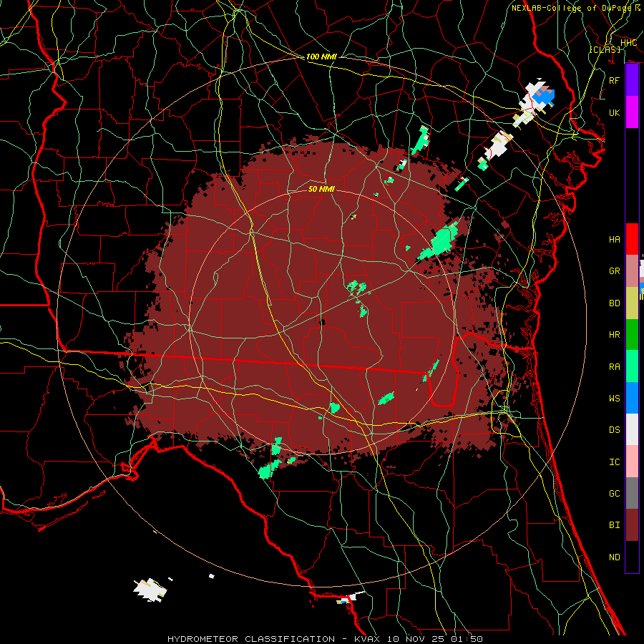Click the HHC product label
This screenshot has width=644, height=644.
coord(628,43)
